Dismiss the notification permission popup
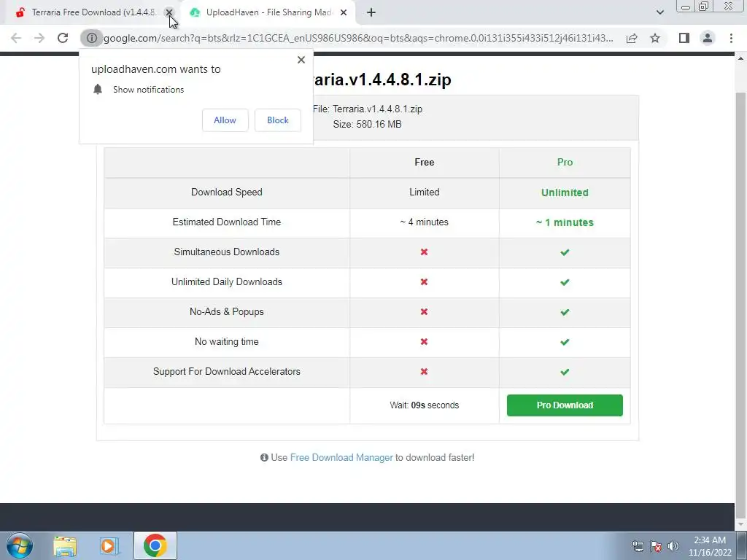Image resolution: width=747 pixels, height=560 pixels. (301, 60)
